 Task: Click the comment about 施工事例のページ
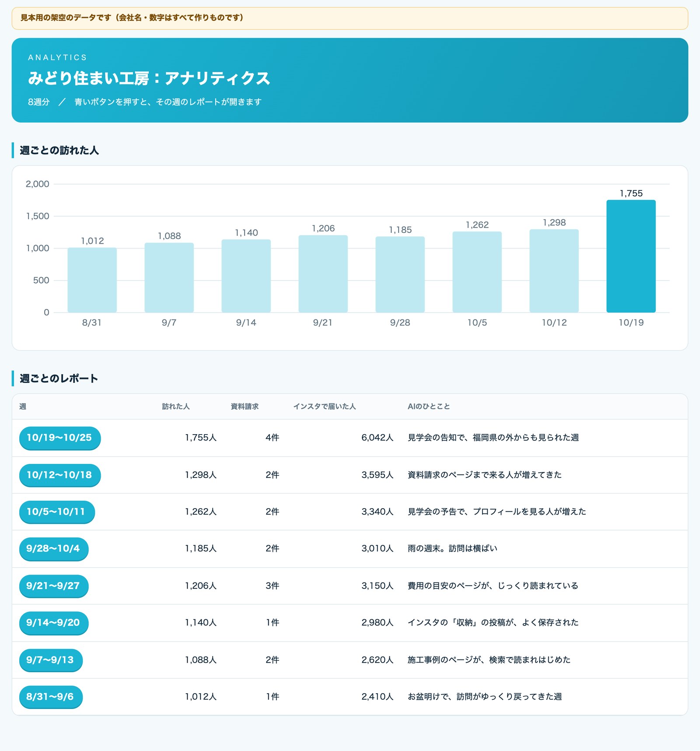click(489, 660)
